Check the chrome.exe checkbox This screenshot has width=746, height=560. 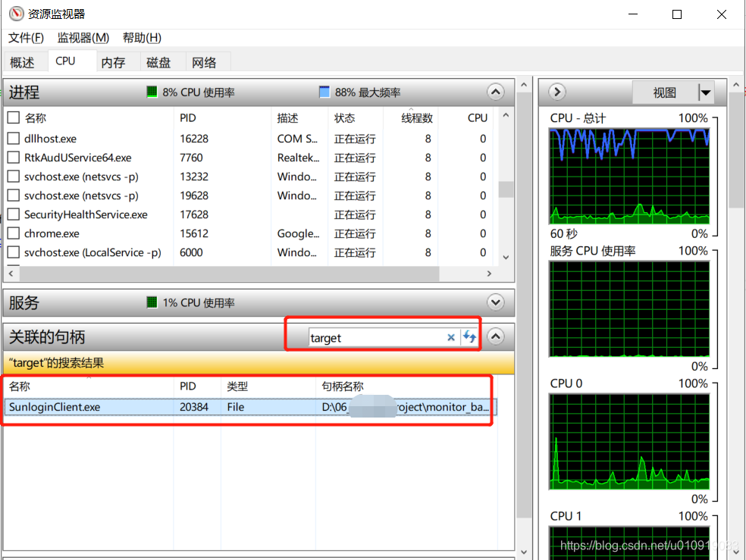click(x=12, y=233)
